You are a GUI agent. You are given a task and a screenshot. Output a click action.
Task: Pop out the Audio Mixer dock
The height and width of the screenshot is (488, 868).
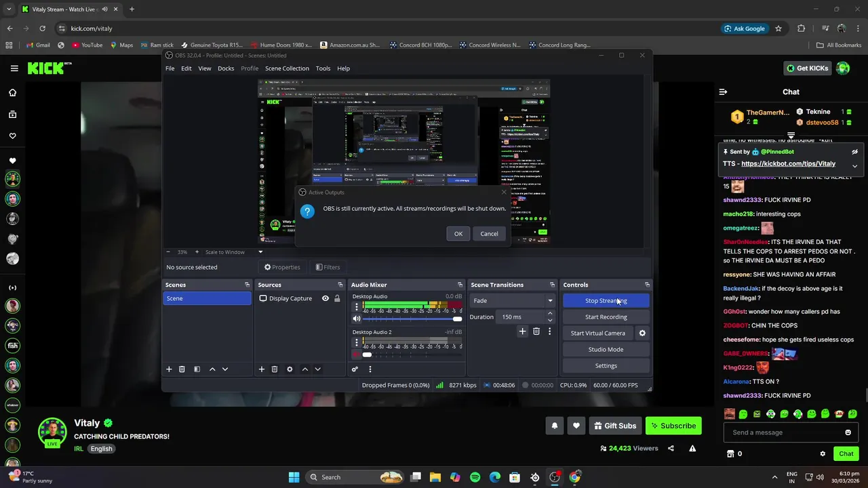pos(460,285)
